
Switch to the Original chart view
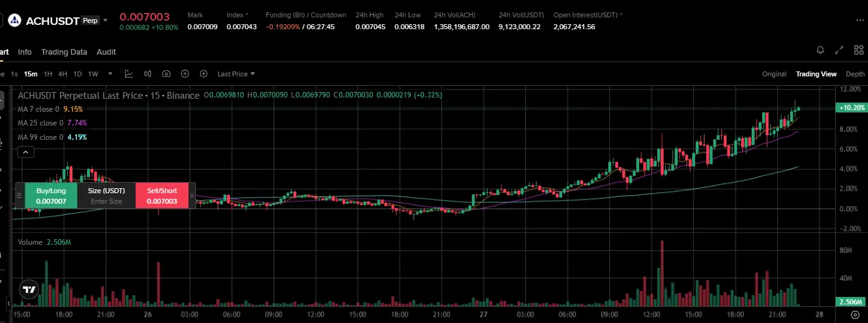(x=774, y=74)
